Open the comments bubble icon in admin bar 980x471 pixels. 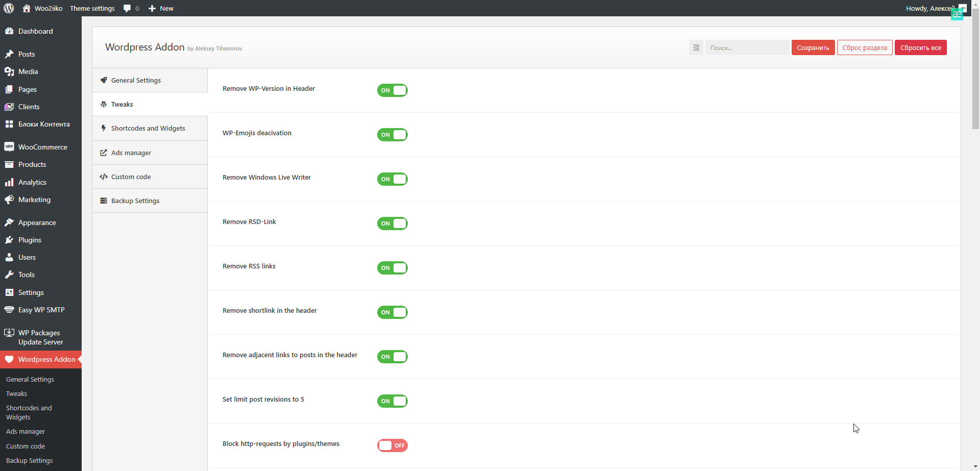click(x=127, y=8)
